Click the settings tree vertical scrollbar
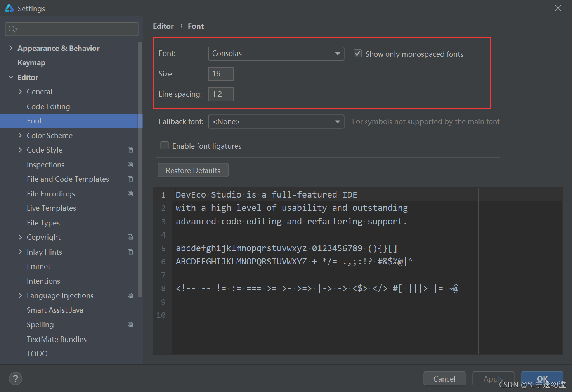The height and width of the screenshot is (392, 572). click(x=140, y=169)
